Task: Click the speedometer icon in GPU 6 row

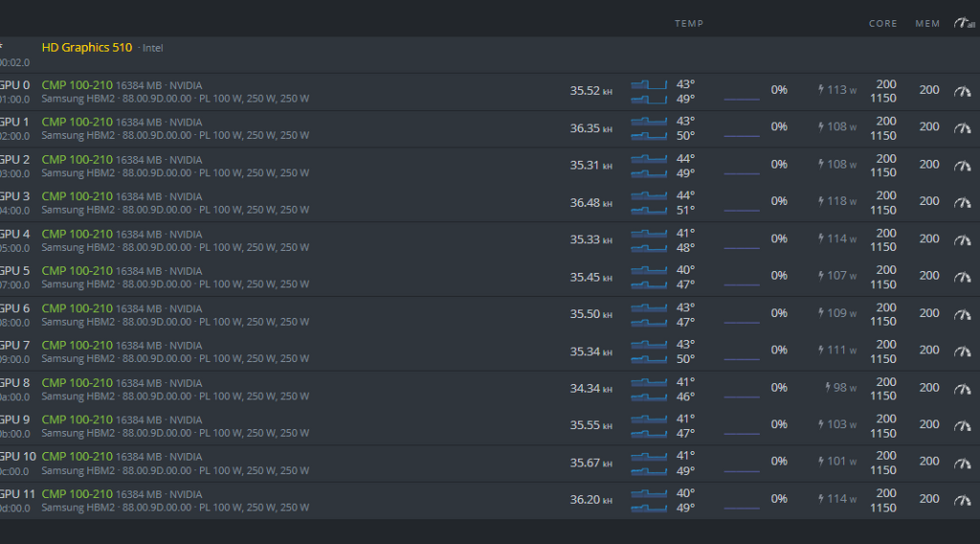Action: pyautogui.click(x=962, y=314)
